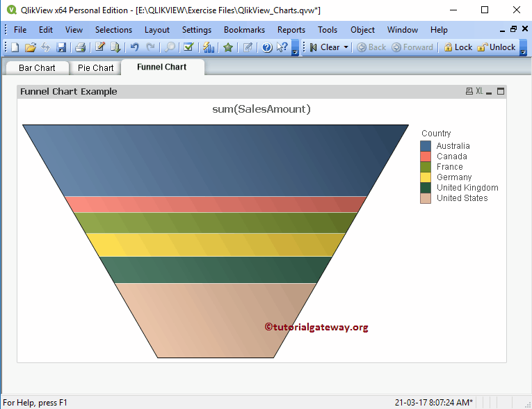532x409 pixels.
Task: Activate the What's This help cursor
Action: [282, 47]
